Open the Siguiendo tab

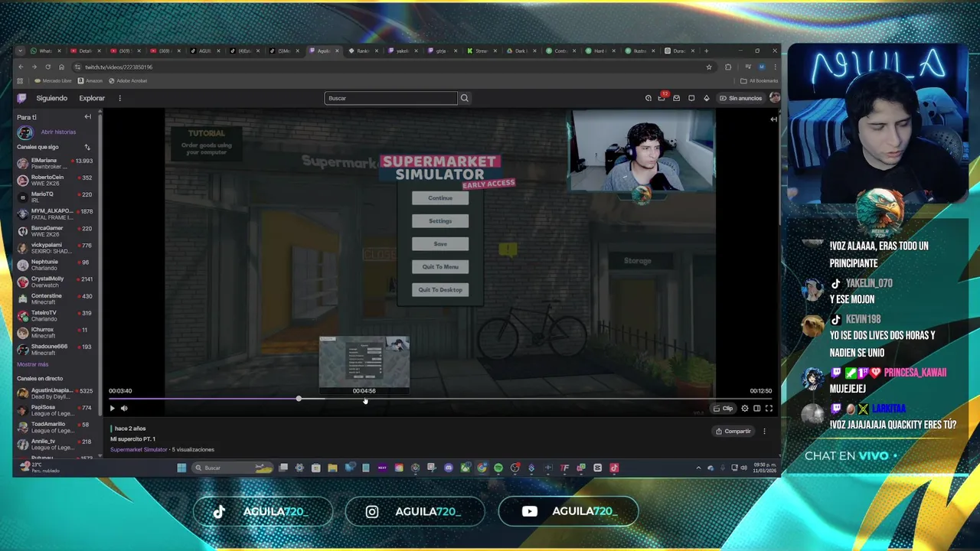tap(52, 98)
